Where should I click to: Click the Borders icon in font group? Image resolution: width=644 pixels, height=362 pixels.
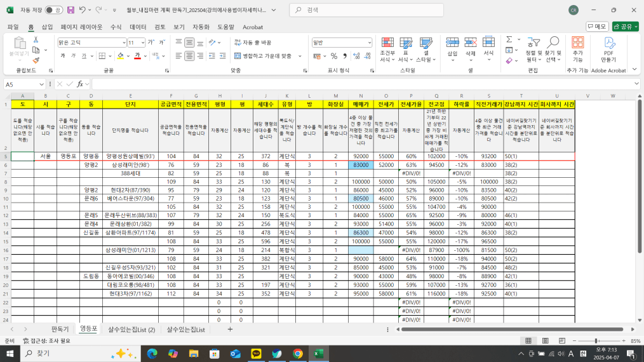[x=102, y=56]
